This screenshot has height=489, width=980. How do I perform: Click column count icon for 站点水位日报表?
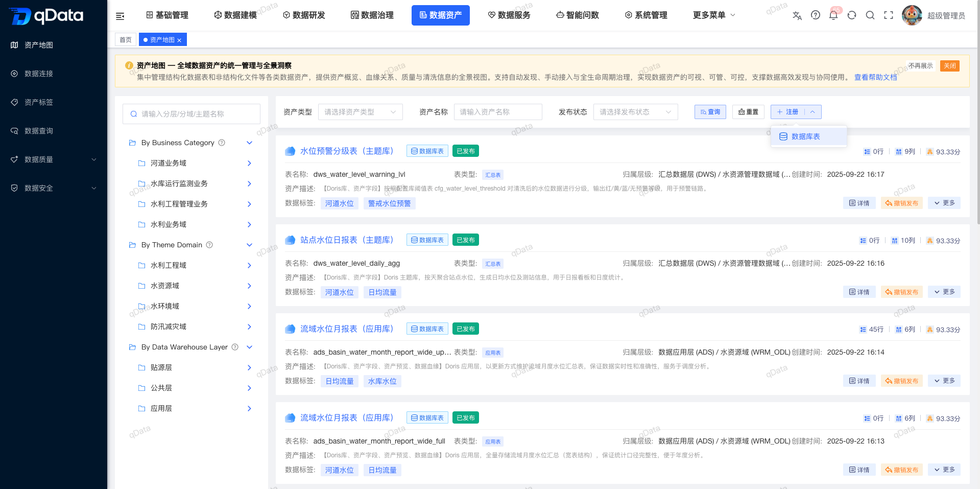coord(895,241)
